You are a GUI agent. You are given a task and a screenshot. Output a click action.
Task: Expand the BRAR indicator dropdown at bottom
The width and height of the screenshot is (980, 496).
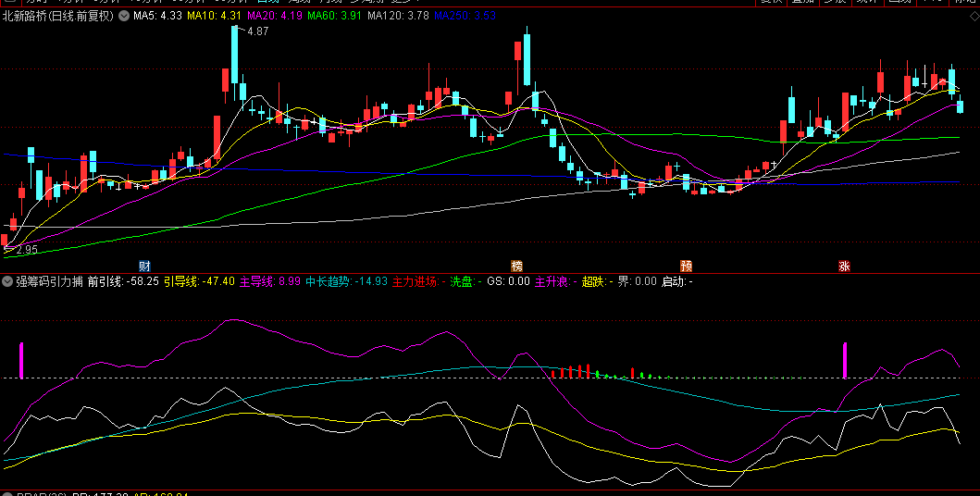click(x=7, y=494)
